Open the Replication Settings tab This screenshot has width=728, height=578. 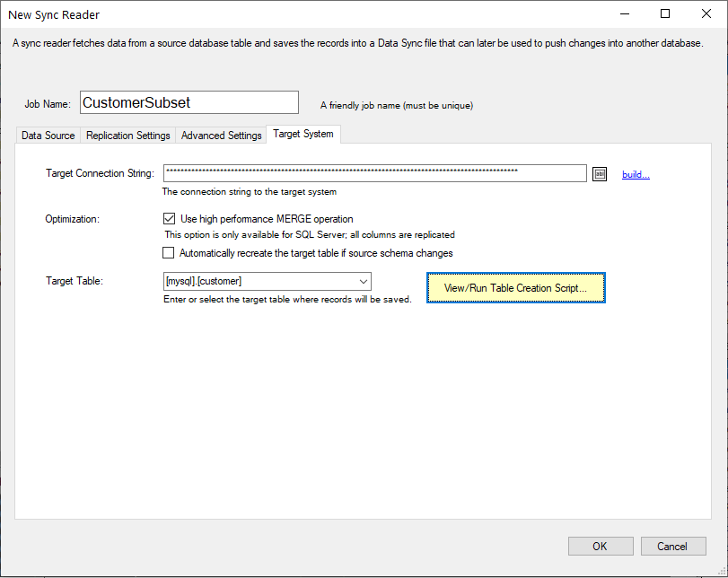click(x=128, y=136)
